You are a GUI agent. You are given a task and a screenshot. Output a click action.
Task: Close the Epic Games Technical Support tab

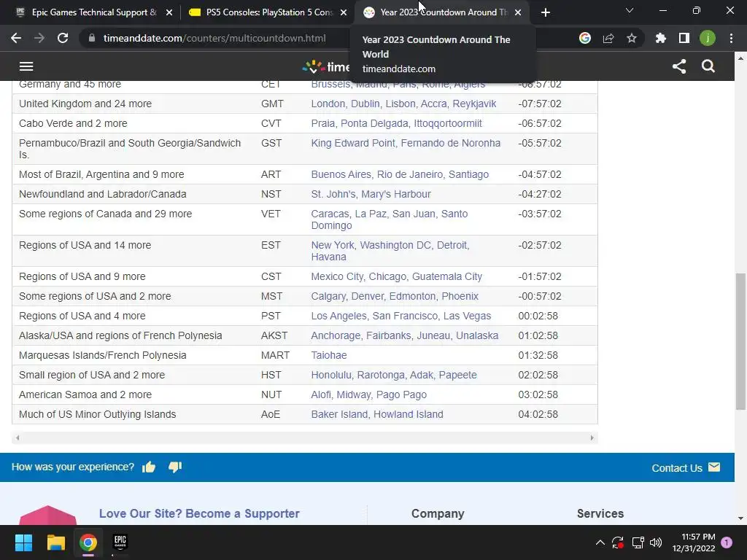pos(169,12)
